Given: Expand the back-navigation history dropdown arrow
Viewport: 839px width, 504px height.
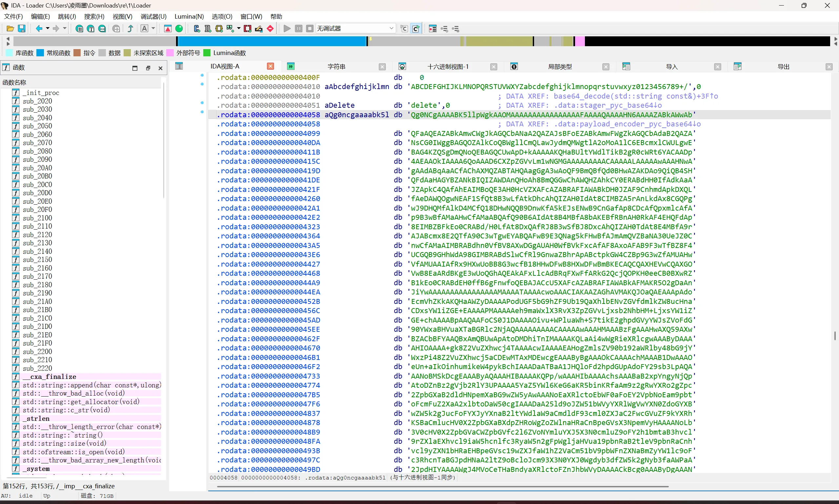Looking at the screenshot, I should (48, 28).
